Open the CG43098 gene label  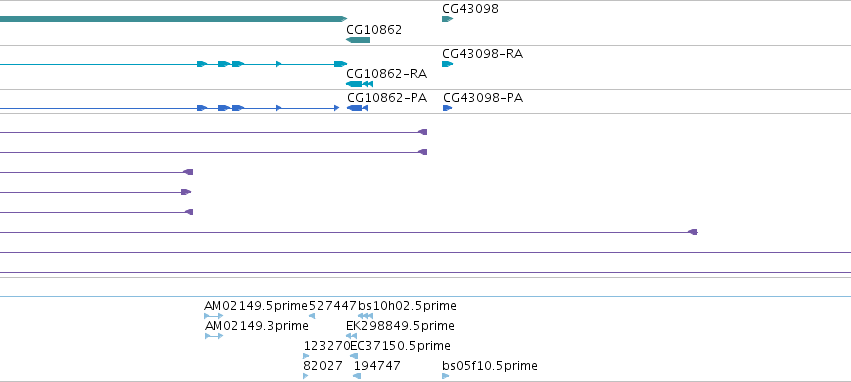[471, 9]
